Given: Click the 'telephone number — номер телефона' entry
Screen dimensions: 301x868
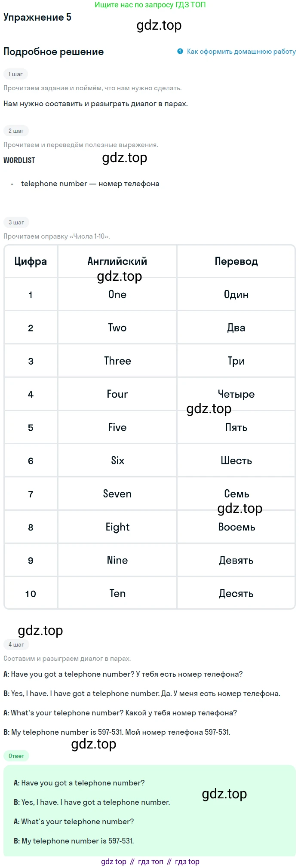Looking at the screenshot, I should [90, 184].
